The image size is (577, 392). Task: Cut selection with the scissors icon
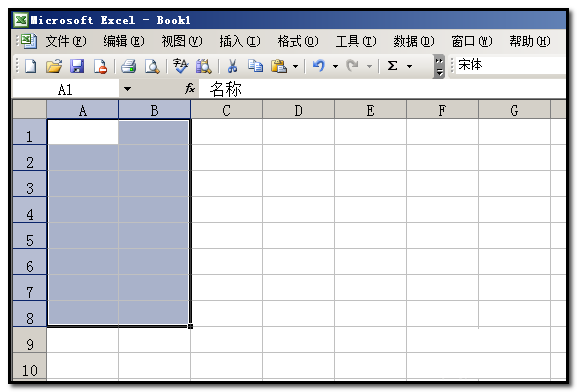[232, 67]
